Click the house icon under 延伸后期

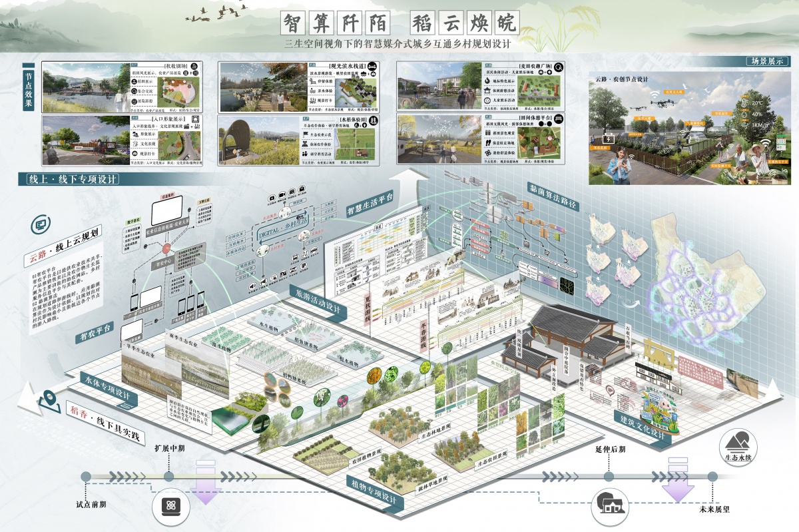pyautogui.click(x=609, y=504)
